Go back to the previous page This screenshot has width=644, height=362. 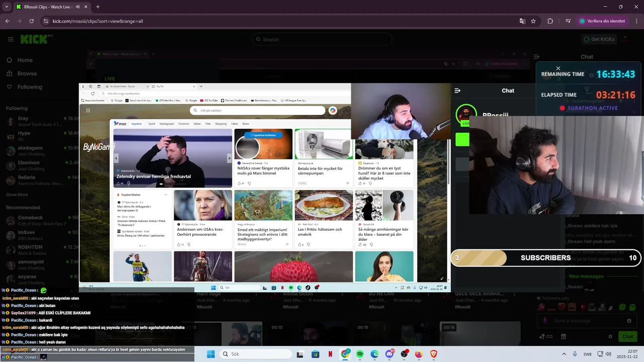tap(7, 21)
